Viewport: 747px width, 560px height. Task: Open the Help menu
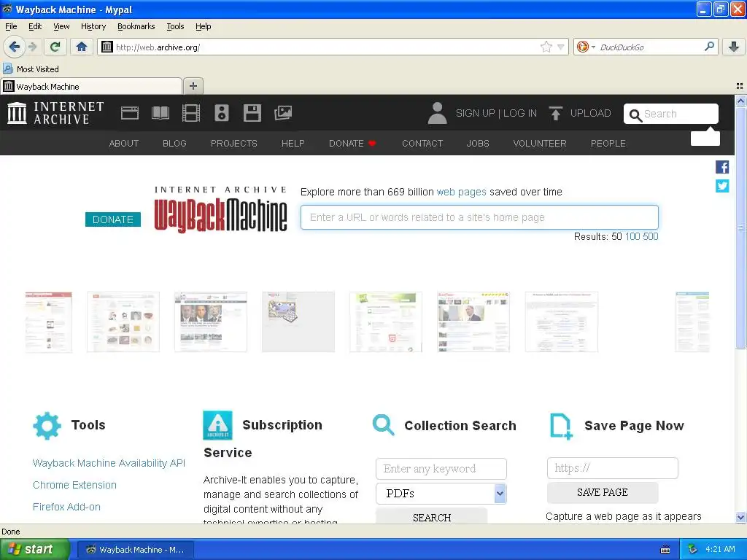pos(204,26)
